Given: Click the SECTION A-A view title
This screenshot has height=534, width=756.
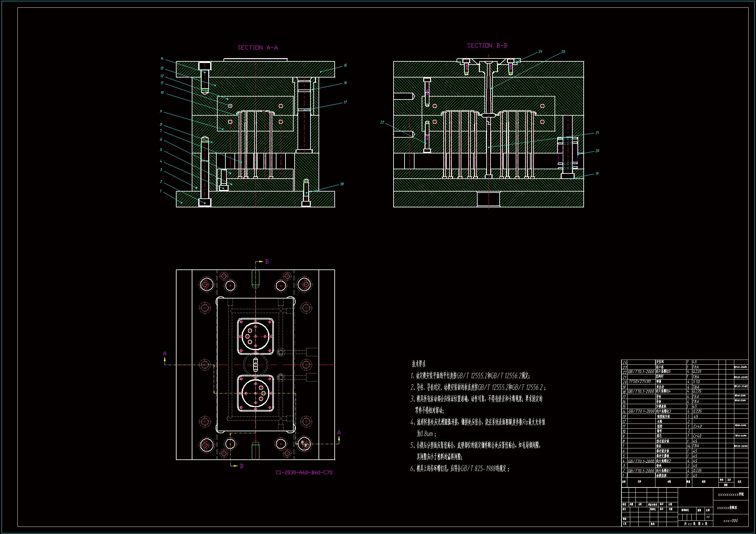Looking at the screenshot, I should click(257, 48).
